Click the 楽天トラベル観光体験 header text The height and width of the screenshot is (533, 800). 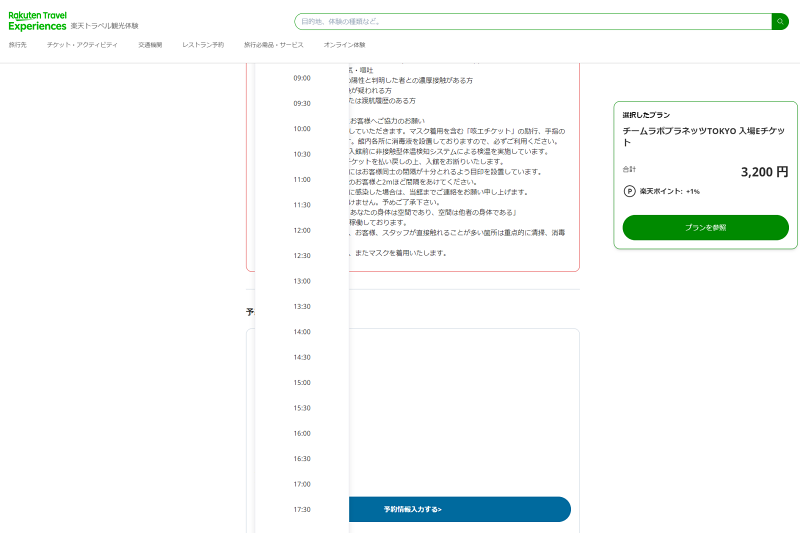[104, 26]
